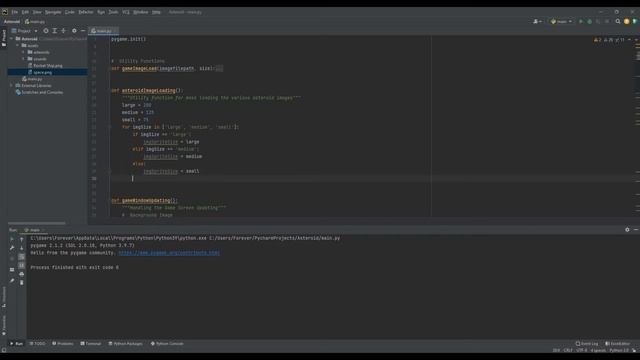Toggle scroll to end in Run console

(x=22, y=265)
